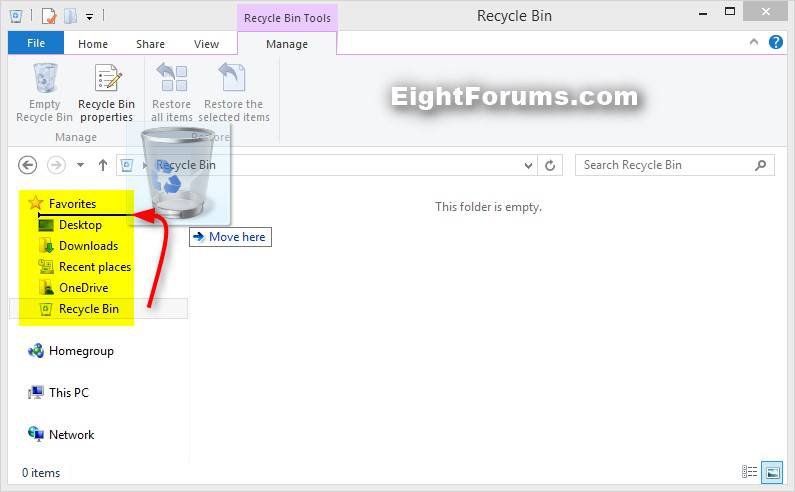Switch to Details view in status bar
The width and height of the screenshot is (795, 492).
[749, 472]
